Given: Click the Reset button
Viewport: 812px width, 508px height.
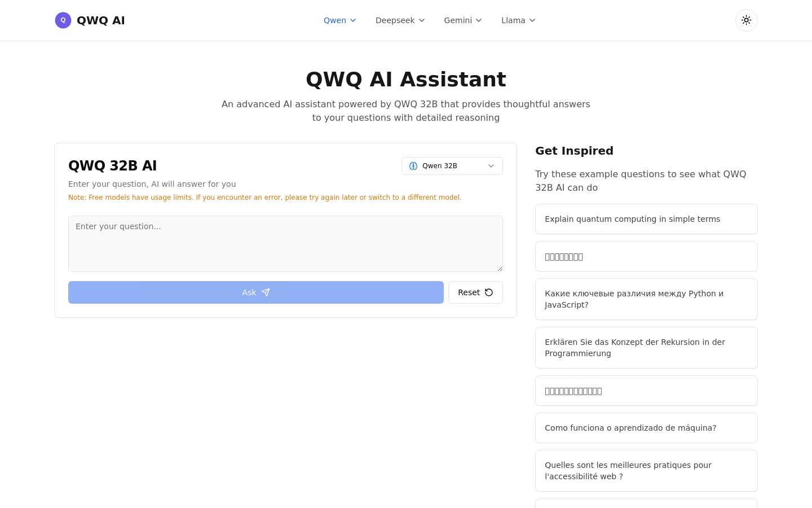Looking at the screenshot, I should [x=475, y=292].
